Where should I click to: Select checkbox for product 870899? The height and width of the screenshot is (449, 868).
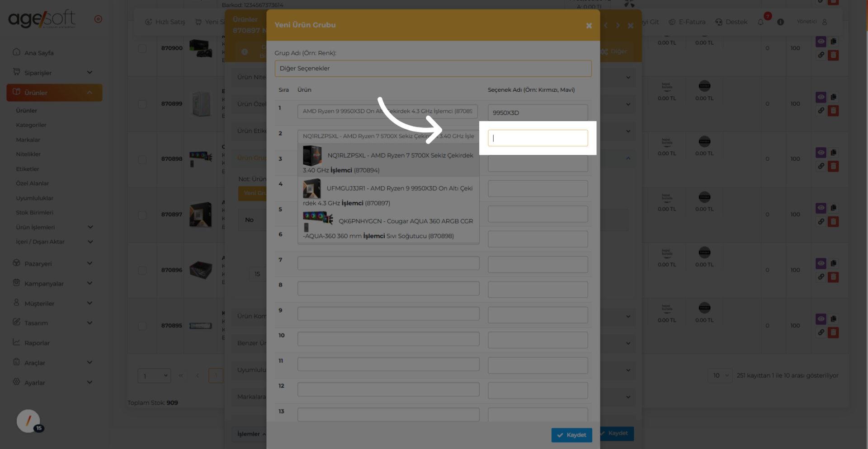(142, 103)
